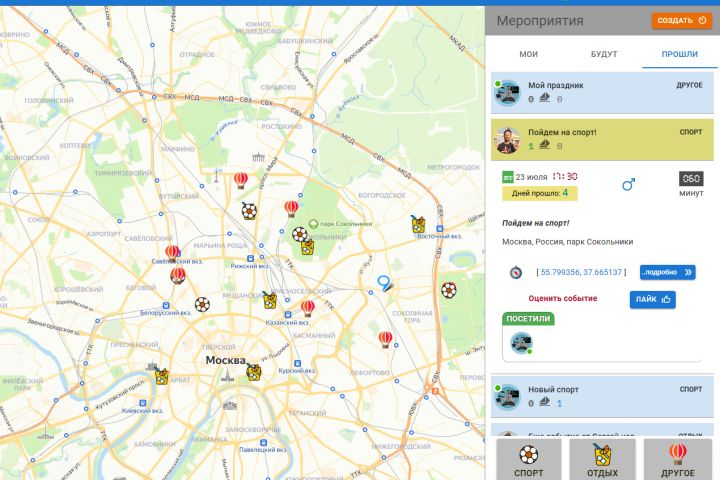The image size is (720, 480).
Task: Click cocktail marker next to Москва label
Action: pos(253,372)
